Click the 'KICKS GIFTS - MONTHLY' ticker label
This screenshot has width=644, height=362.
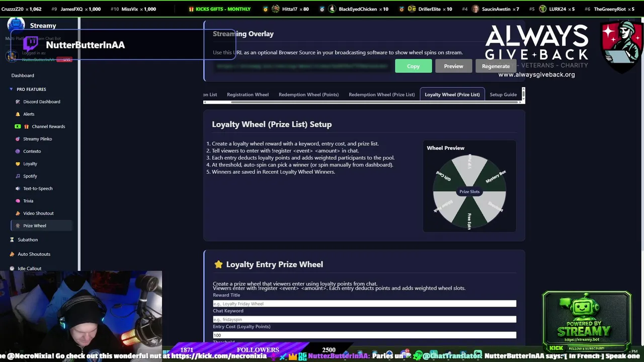click(223, 9)
